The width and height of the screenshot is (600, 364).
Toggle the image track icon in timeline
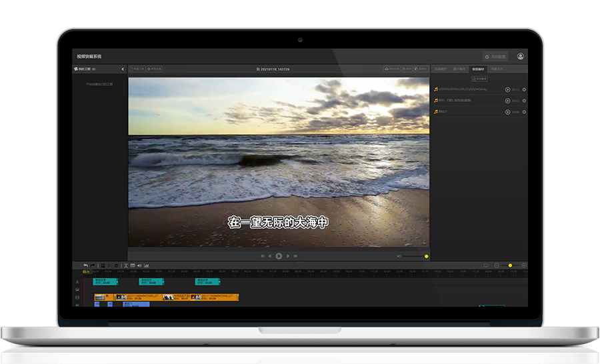[x=77, y=290]
